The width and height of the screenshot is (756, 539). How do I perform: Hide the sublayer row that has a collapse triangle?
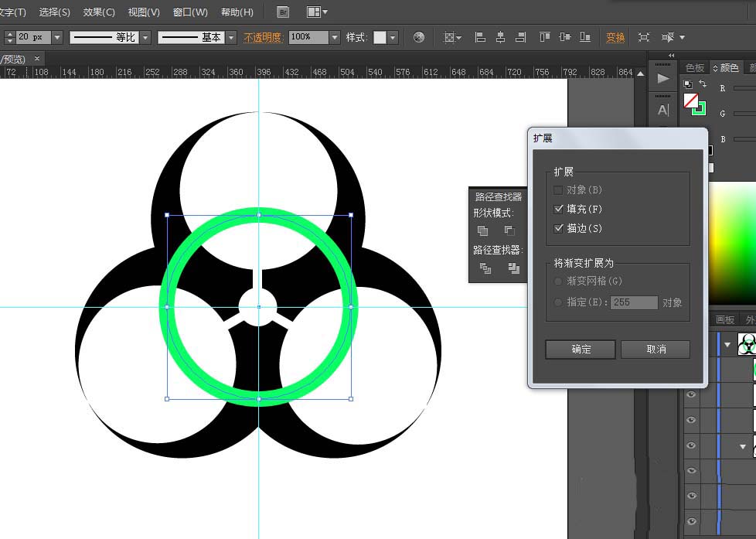(691, 445)
